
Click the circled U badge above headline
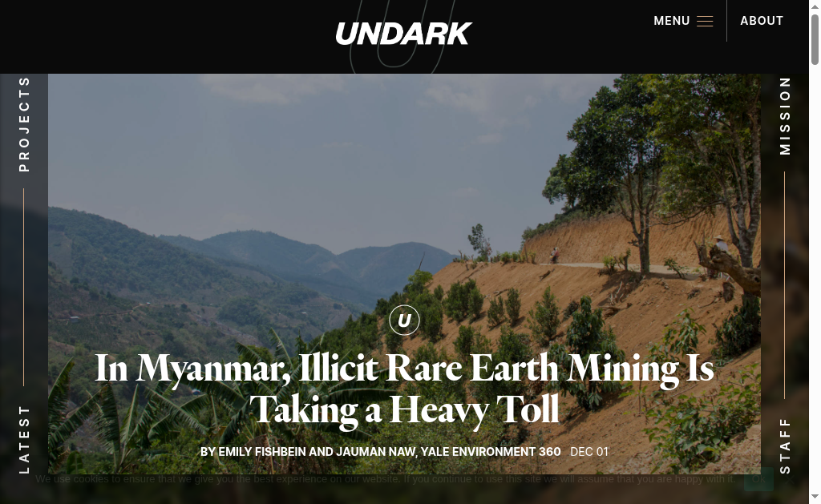[x=404, y=320]
